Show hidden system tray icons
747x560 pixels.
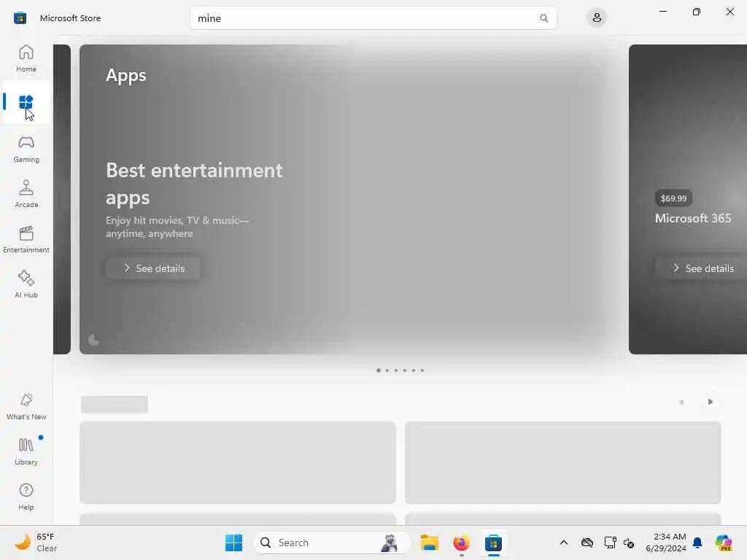pos(564,542)
